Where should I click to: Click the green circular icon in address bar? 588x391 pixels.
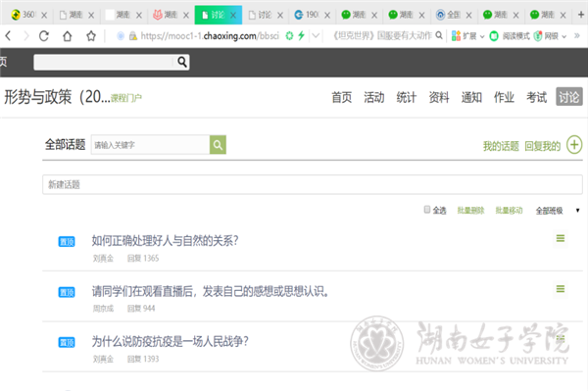pos(289,35)
